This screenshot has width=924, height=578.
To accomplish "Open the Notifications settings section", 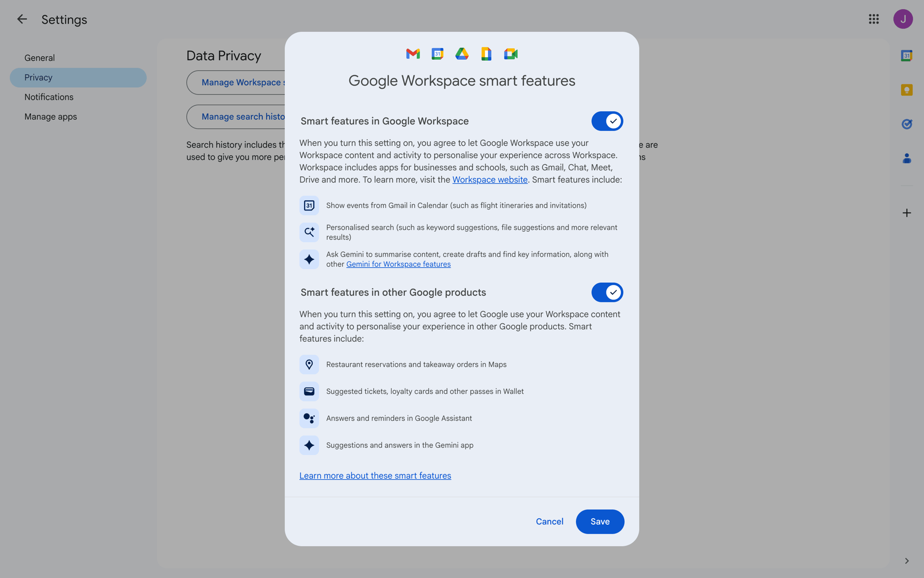I will (78, 97).
